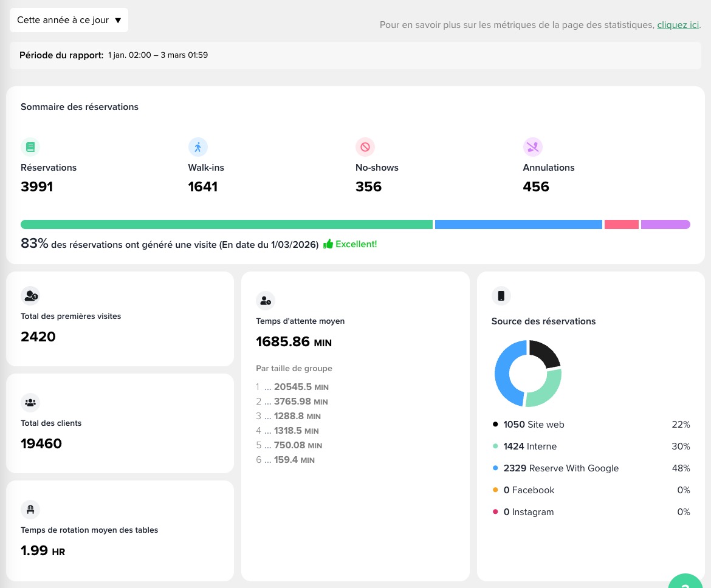Click the phone icon above Source des réservations
This screenshot has width=711, height=588.
[x=501, y=296]
